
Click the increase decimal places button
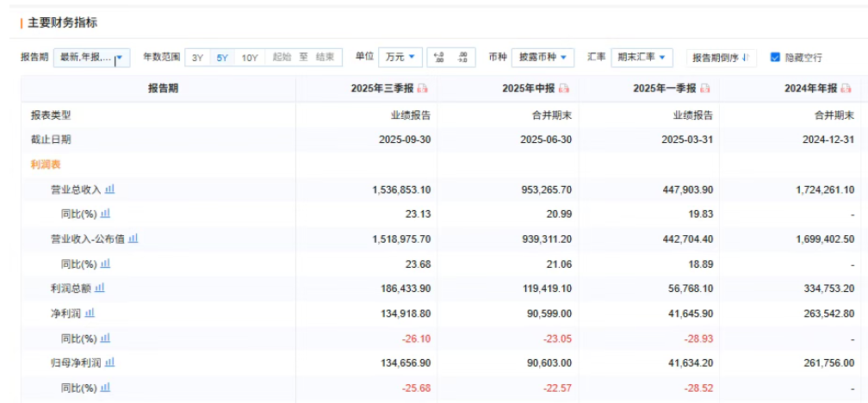pos(439,58)
